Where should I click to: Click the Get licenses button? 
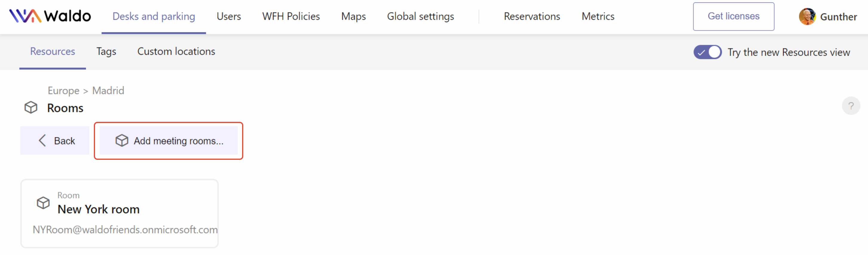point(733,16)
